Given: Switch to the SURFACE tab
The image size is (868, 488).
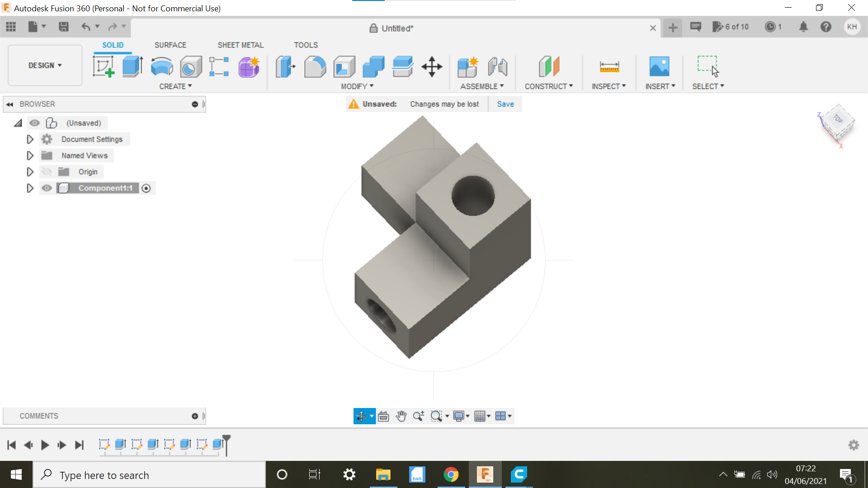Looking at the screenshot, I should coord(170,45).
